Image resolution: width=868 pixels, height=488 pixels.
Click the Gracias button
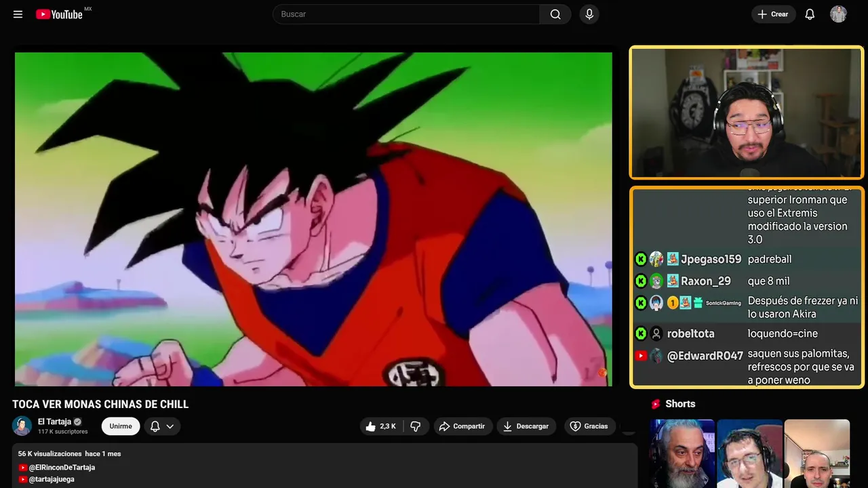click(589, 426)
